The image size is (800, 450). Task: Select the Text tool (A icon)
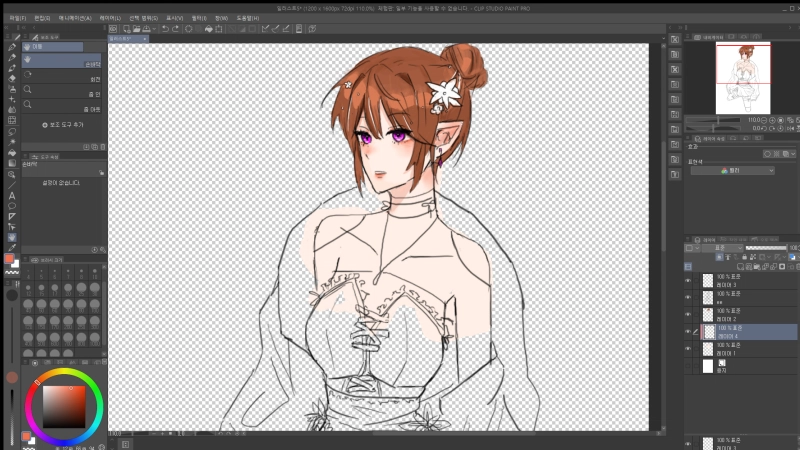pos(12,193)
